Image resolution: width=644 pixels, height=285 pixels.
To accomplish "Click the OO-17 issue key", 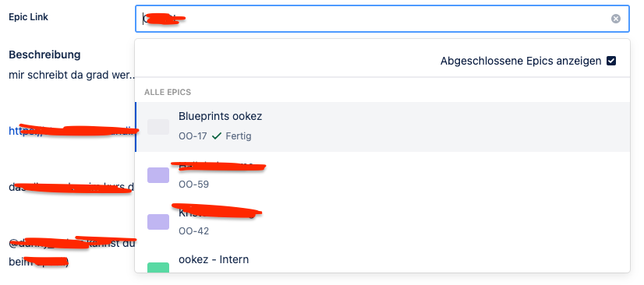I will coord(193,136).
